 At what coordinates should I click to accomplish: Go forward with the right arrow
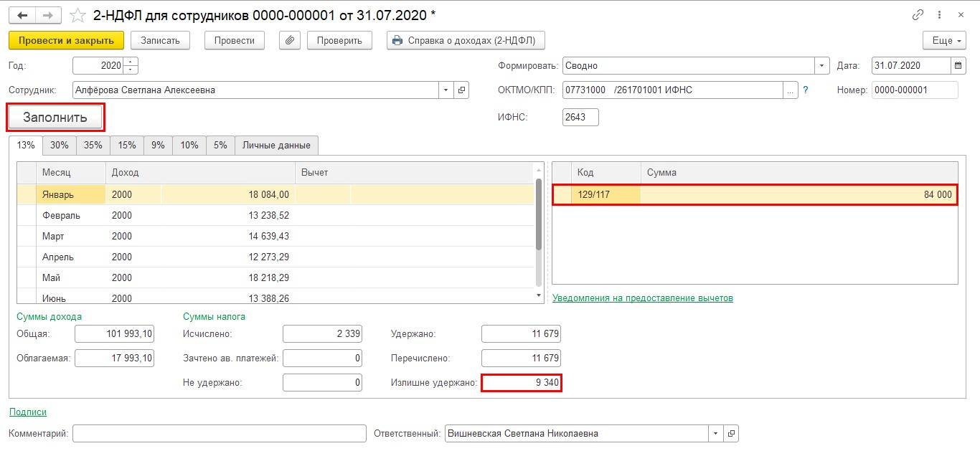pos(48,14)
